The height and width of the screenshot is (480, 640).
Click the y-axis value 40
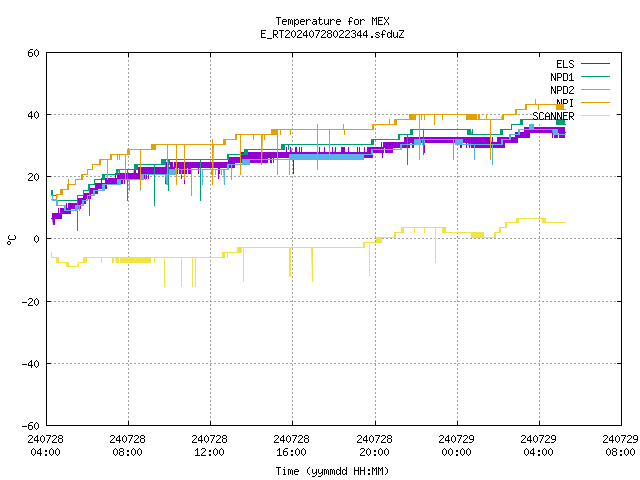tap(33, 115)
